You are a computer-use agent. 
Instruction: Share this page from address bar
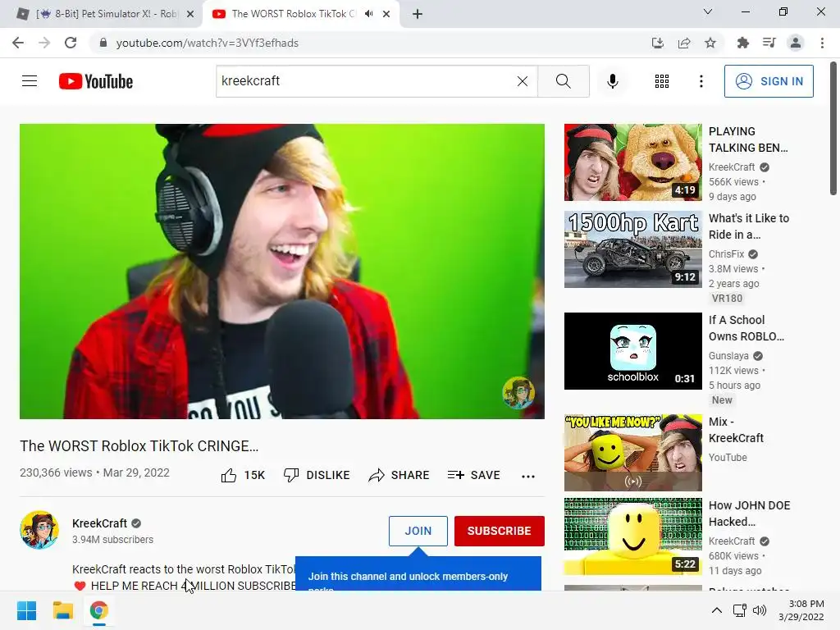point(684,43)
